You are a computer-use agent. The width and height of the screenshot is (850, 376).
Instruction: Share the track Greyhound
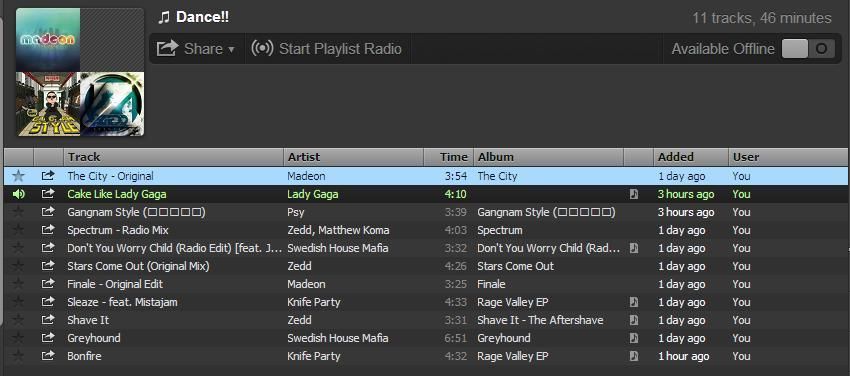point(48,338)
